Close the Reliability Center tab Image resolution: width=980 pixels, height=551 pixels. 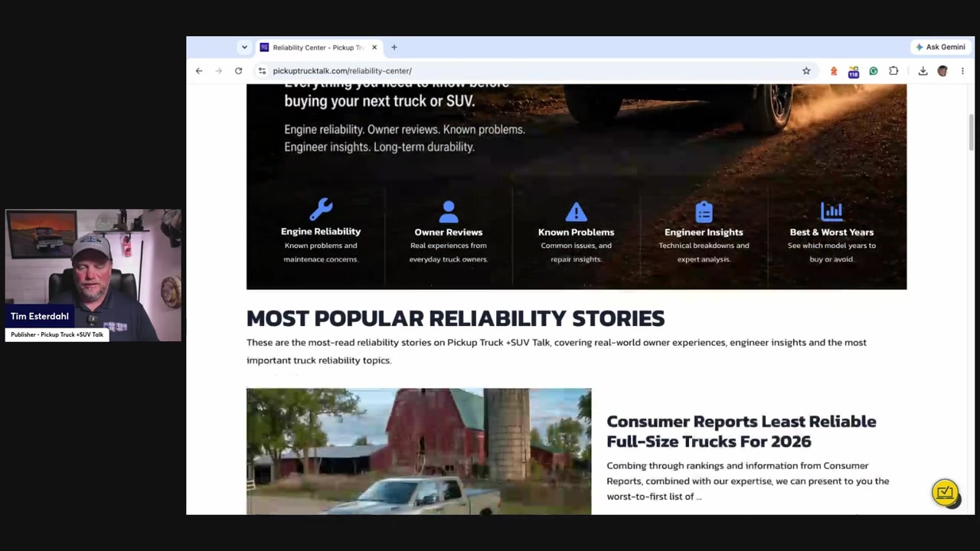(374, 47)
